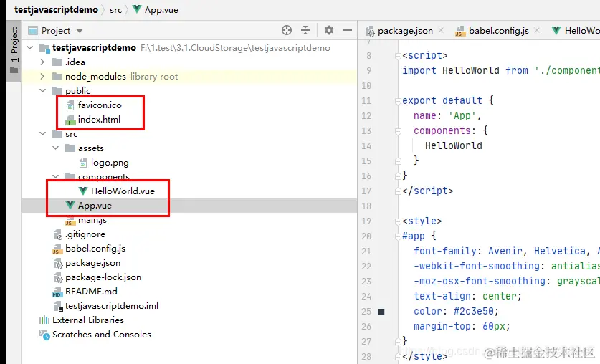Image resolution: width=600 pixels, height=364 pixels.
Task: Select package.json in project tree
Action: pyautogui.click(x=92, y=263)
